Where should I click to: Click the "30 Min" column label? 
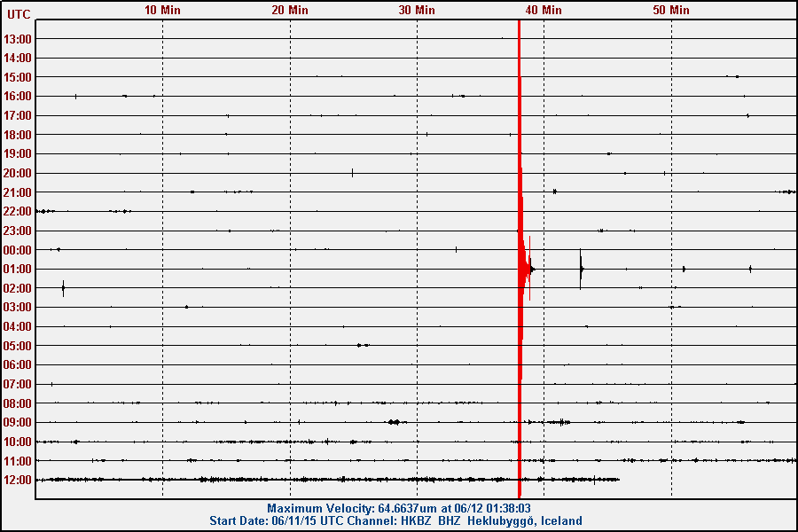(x=417, y=10)
